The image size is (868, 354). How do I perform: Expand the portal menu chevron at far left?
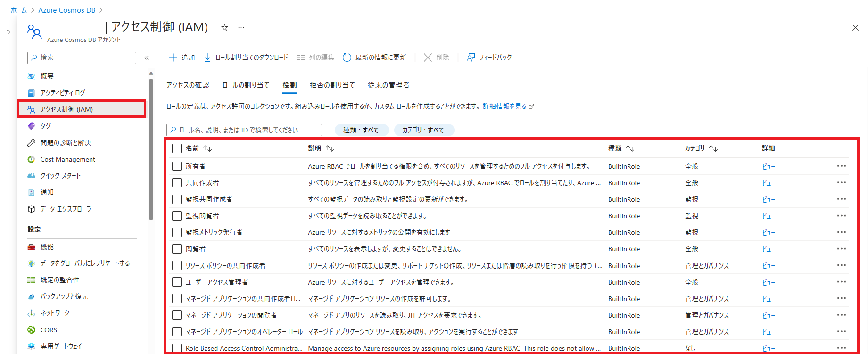coord(8,32)
